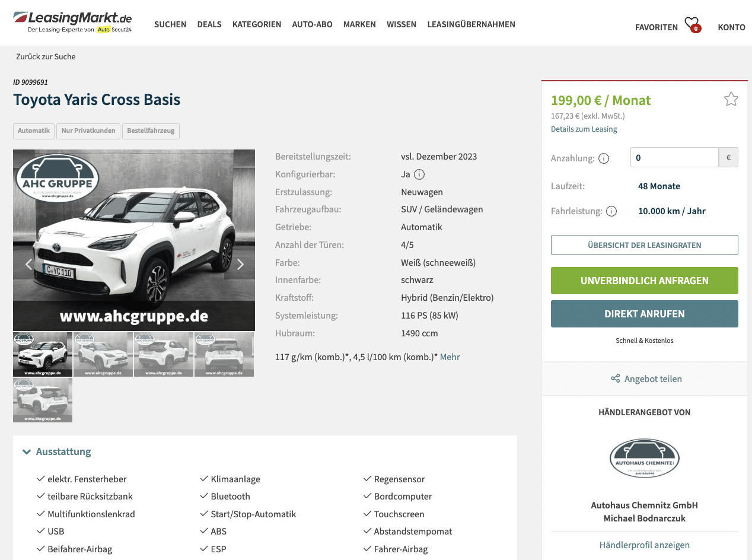Open Details zum Leasing link
Image resolution: width=752 pixels, height=560 pixels.
pos(584,129)
